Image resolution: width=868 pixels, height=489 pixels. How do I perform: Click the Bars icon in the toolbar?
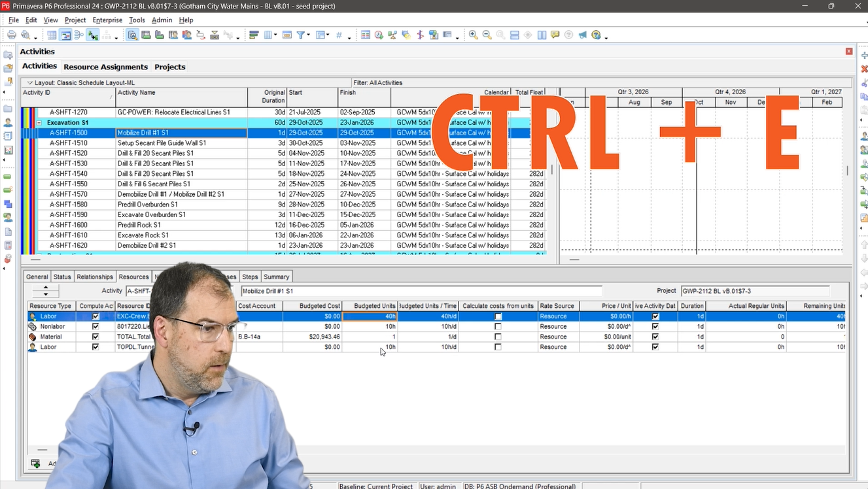(x=254, y=35)
